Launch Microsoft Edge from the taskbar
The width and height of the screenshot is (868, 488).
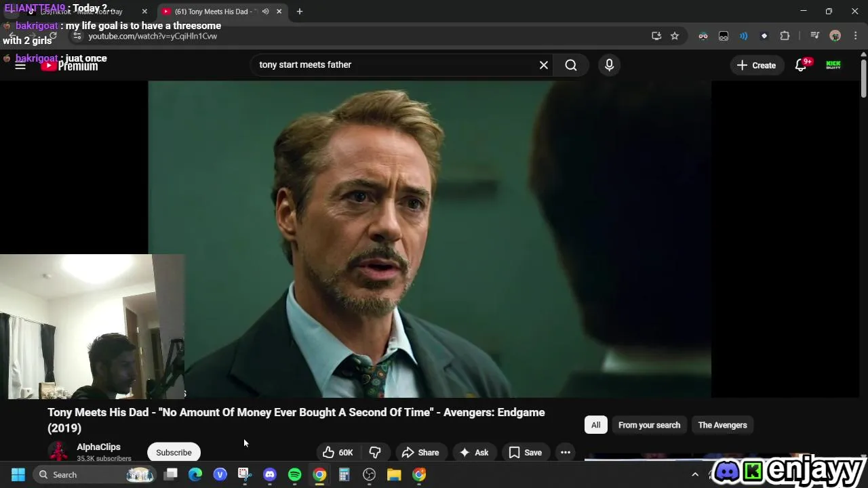(195, 474)
